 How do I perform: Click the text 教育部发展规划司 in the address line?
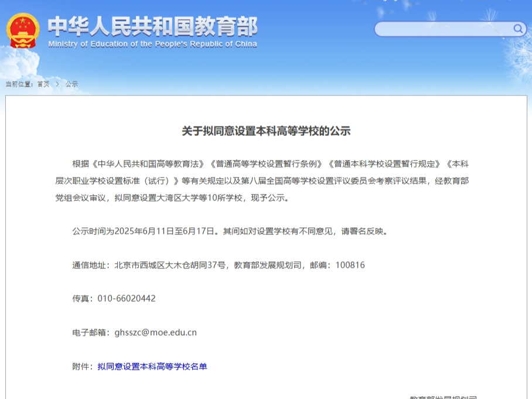[x=268, y=265]
